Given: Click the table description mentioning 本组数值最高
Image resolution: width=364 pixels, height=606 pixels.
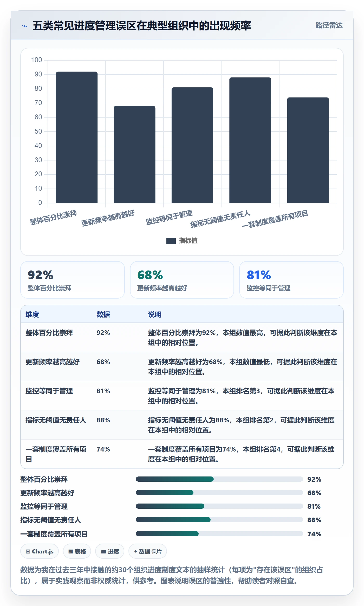Looking at the screenshot, I should [243, 338].
